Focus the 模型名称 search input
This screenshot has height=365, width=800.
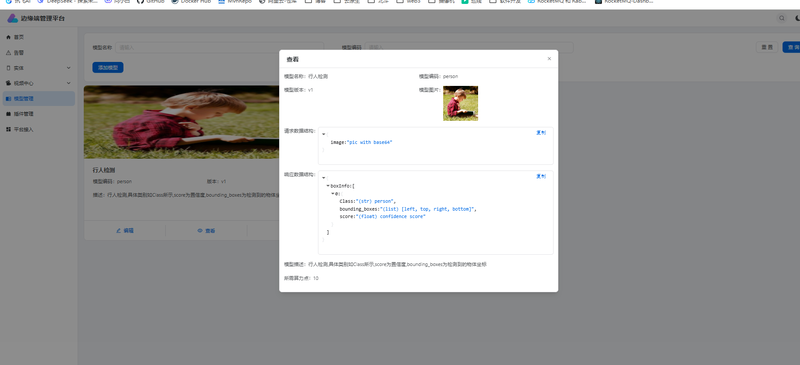(x=219, y=47)
